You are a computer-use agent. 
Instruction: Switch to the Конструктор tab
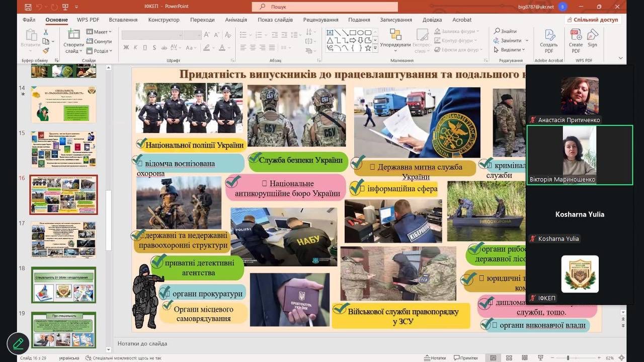[164, 20]
